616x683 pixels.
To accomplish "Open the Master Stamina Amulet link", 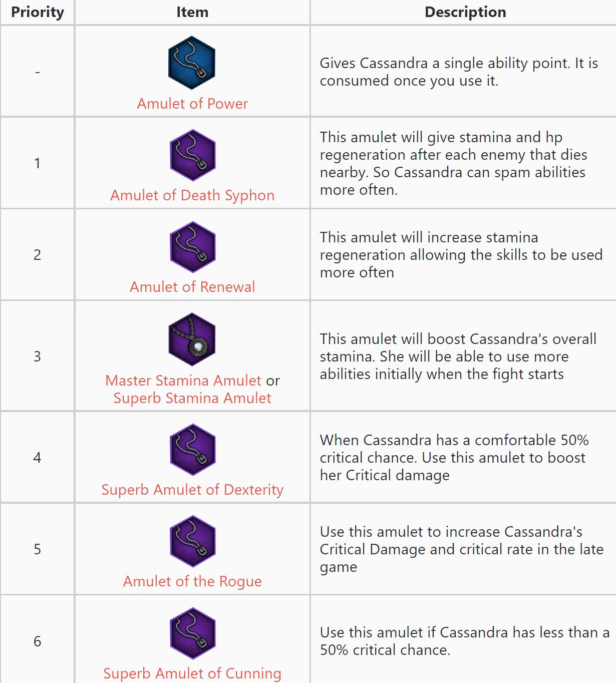I will (183, 381).
